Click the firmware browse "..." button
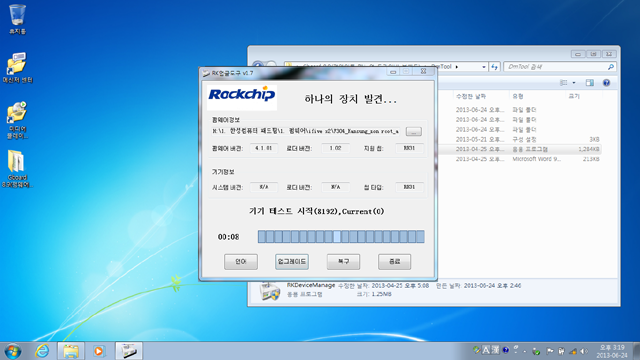 coord(413,131)
